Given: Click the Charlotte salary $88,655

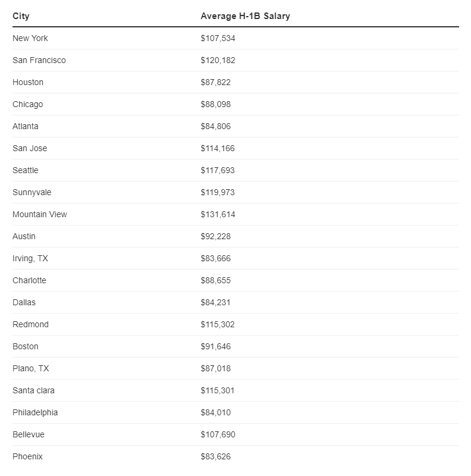Looking at the screenshot, I should click(216, 280).
